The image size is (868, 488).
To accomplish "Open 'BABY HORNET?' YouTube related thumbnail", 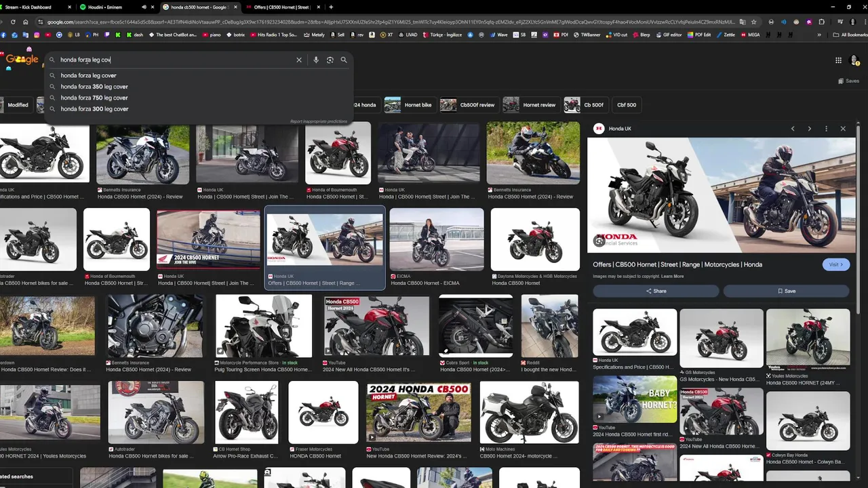I will click(x=635, y=400).
